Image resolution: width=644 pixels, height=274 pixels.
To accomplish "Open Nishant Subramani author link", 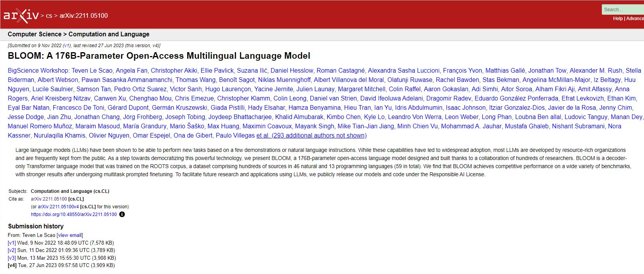I will point(578,126).
